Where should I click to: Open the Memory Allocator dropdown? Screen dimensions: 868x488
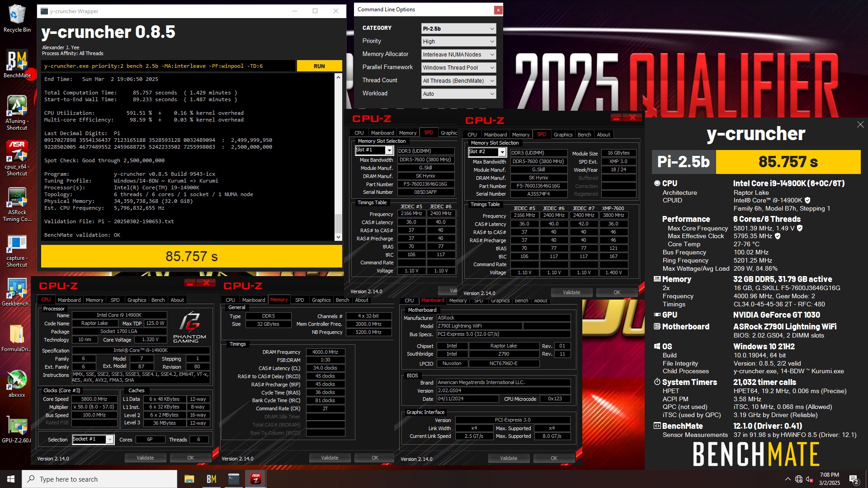(458, 54)
